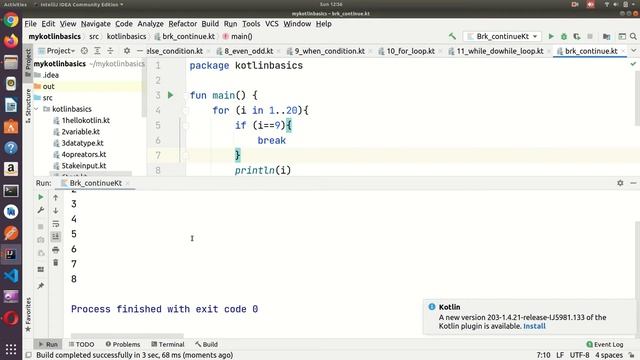Toggle scroll to end in console
The width and height of the screenshot is (640, 360).
pyautogui.click(x=56, y=236)
